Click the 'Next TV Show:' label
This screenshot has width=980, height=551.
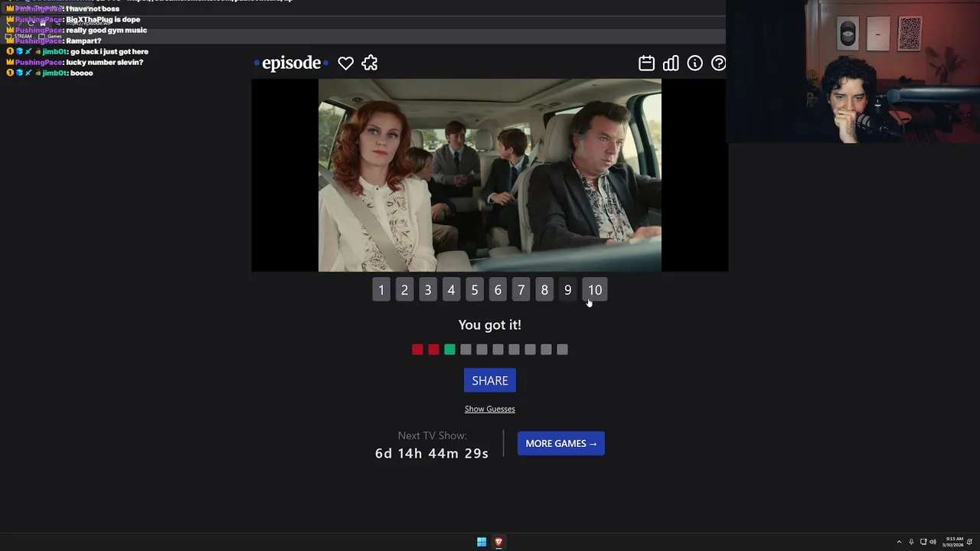click(432, 435)
